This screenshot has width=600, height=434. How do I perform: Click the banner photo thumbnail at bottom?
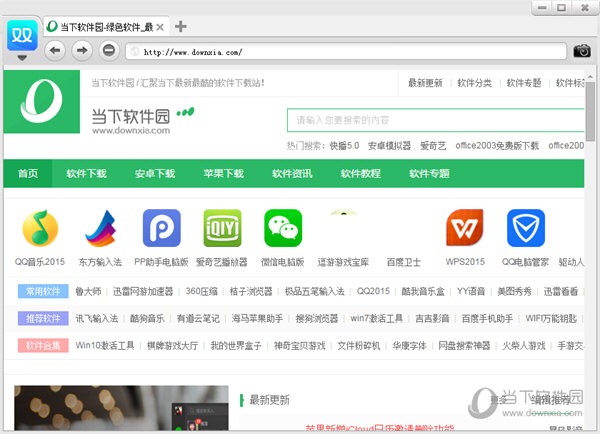click(121, 408)
